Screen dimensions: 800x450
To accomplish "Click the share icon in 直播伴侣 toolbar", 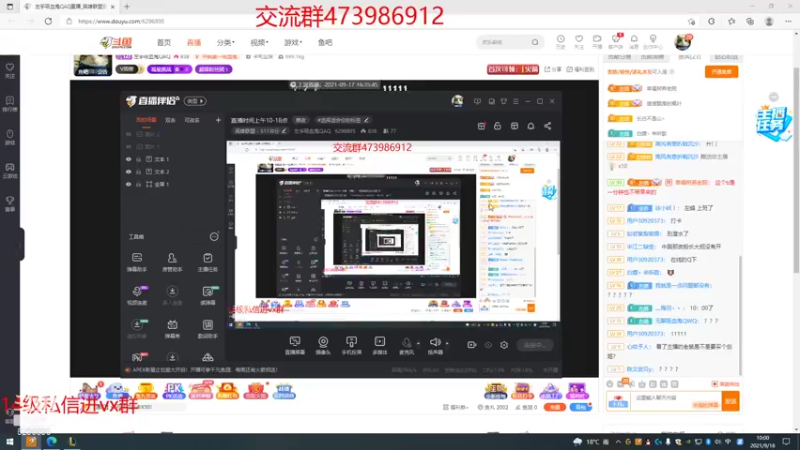I will [x=547, y=126].
